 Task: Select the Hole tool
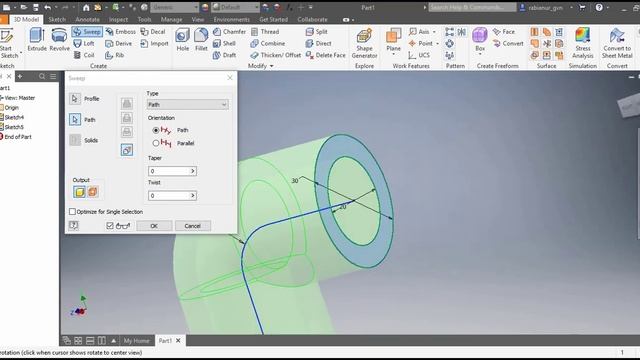[x=182, y=40]
